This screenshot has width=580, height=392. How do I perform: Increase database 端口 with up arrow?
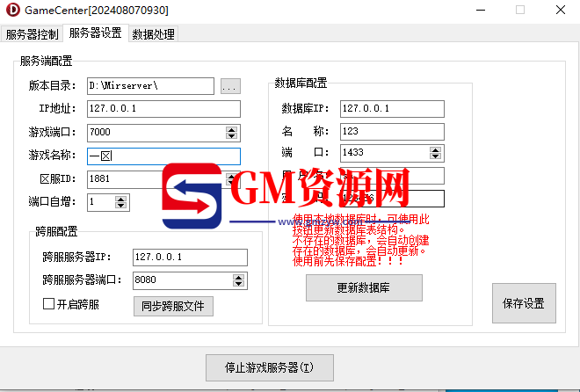tap(435, 150)
